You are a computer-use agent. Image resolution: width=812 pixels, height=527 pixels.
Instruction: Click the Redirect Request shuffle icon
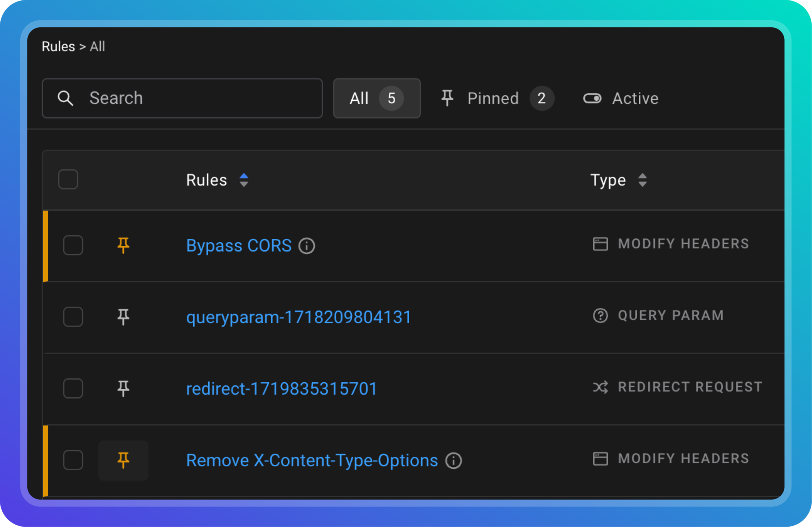coord(600,387)
